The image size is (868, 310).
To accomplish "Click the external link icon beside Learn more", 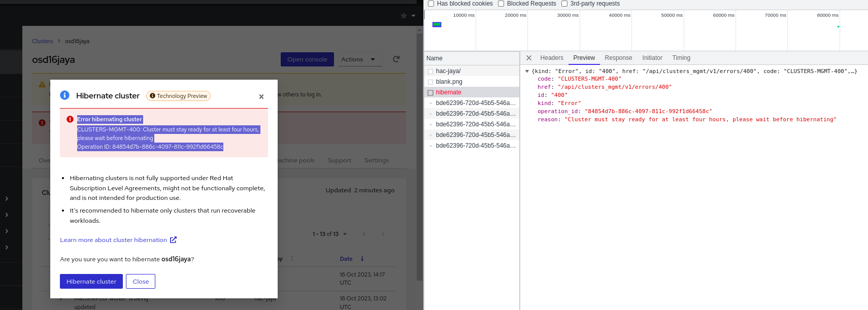I will tap(173, 240).
